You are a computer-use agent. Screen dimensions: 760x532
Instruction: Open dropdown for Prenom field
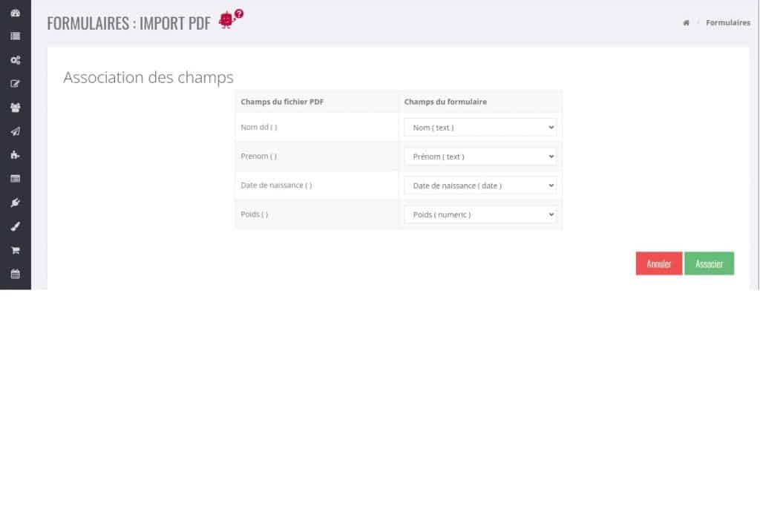480,157
